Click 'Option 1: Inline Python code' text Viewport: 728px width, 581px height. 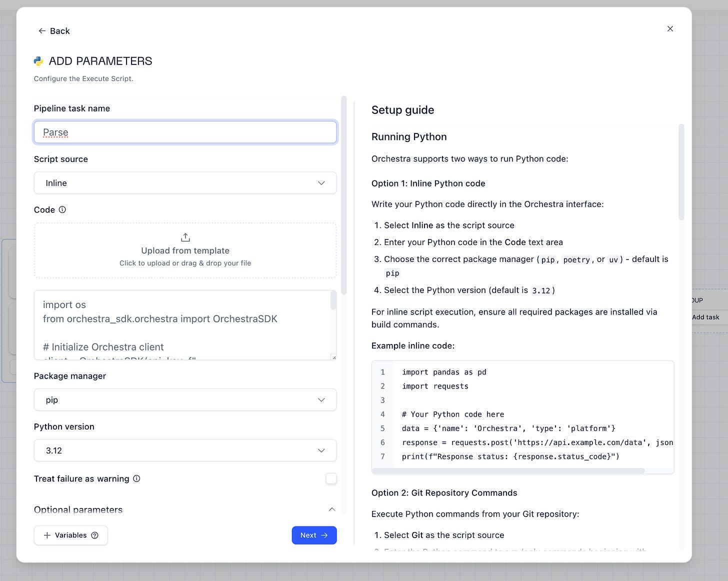[x=428, y=183]
